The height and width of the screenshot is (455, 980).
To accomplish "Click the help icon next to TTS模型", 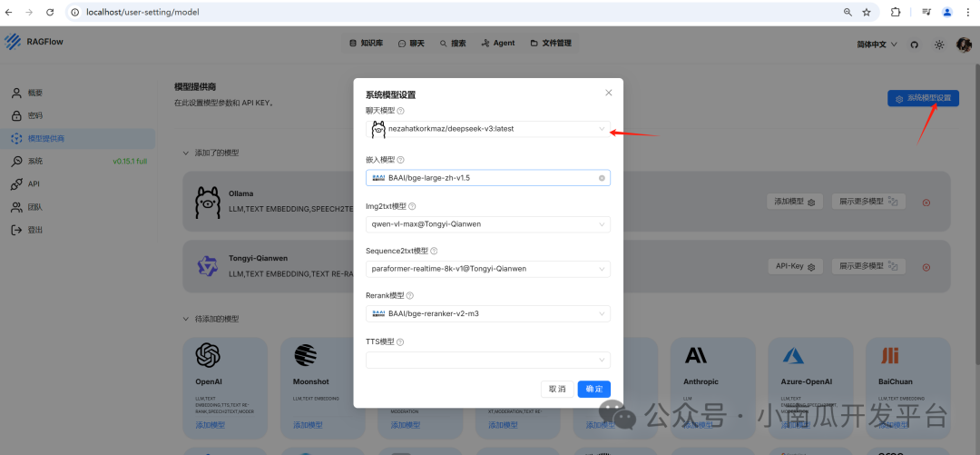I will 400,342.
